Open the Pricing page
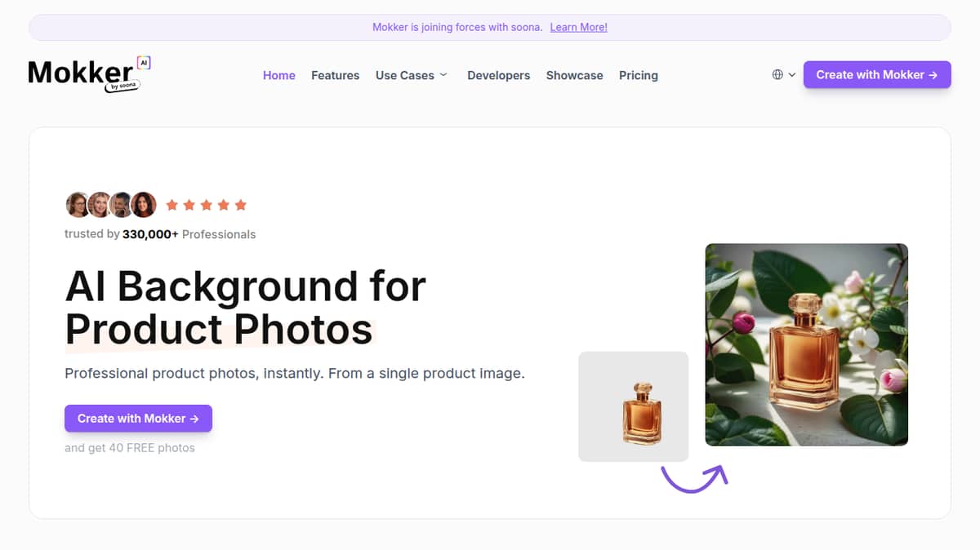Image resolution: width=980 pixels, height=550 pixels. (638, 75)
